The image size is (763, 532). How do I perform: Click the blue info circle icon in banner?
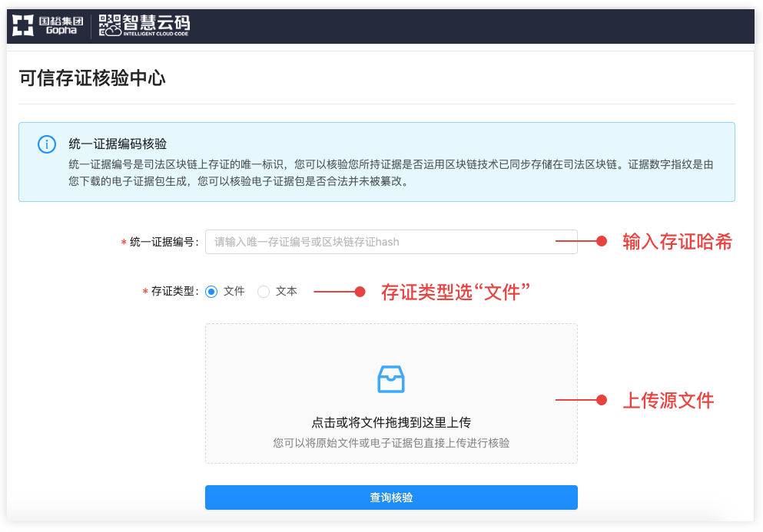click(x=47, y=144)
